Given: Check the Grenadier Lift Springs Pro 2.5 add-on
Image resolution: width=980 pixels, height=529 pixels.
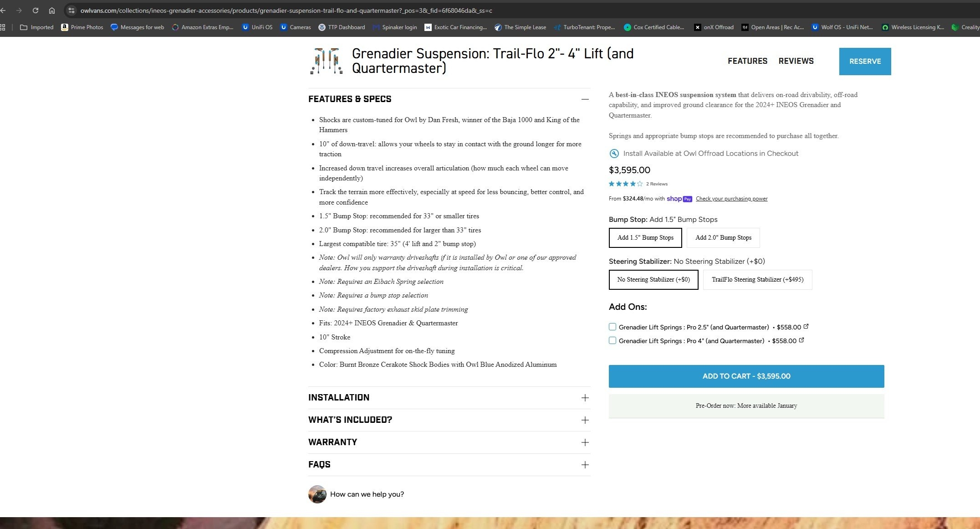Looking at the screenshot, I should coord(612,327).
